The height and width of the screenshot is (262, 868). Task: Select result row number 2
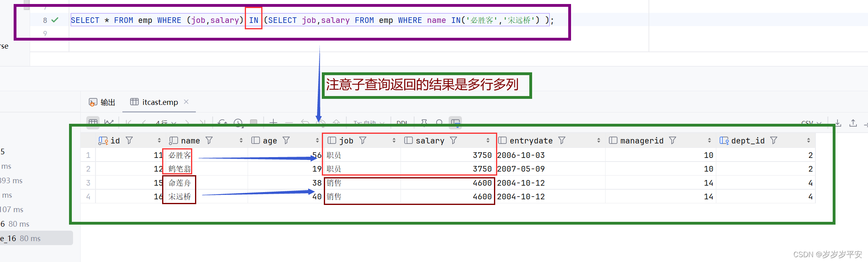click(88, 169)
